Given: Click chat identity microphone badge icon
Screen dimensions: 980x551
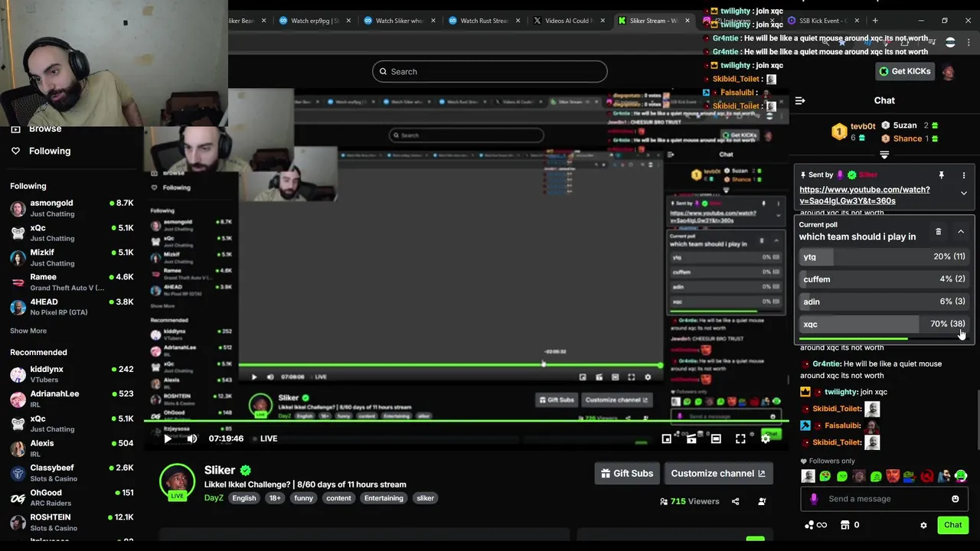Looking at the screenshot, I should [813, 499].
